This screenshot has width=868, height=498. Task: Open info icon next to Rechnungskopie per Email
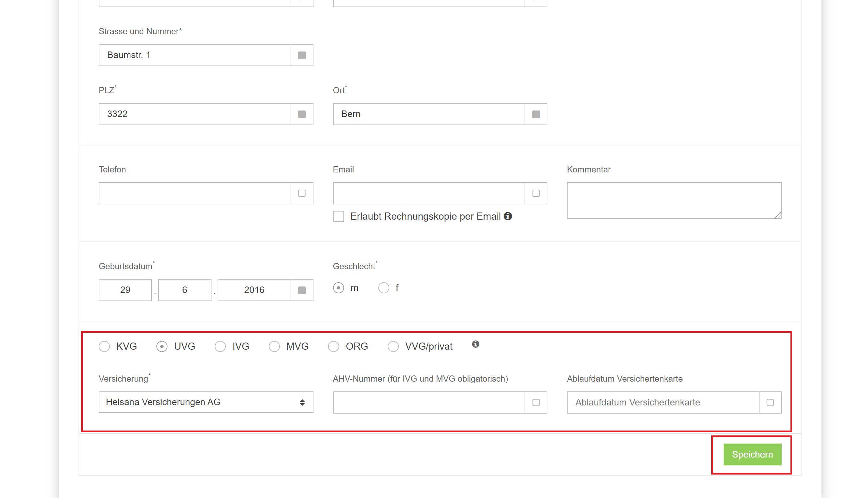508,216
